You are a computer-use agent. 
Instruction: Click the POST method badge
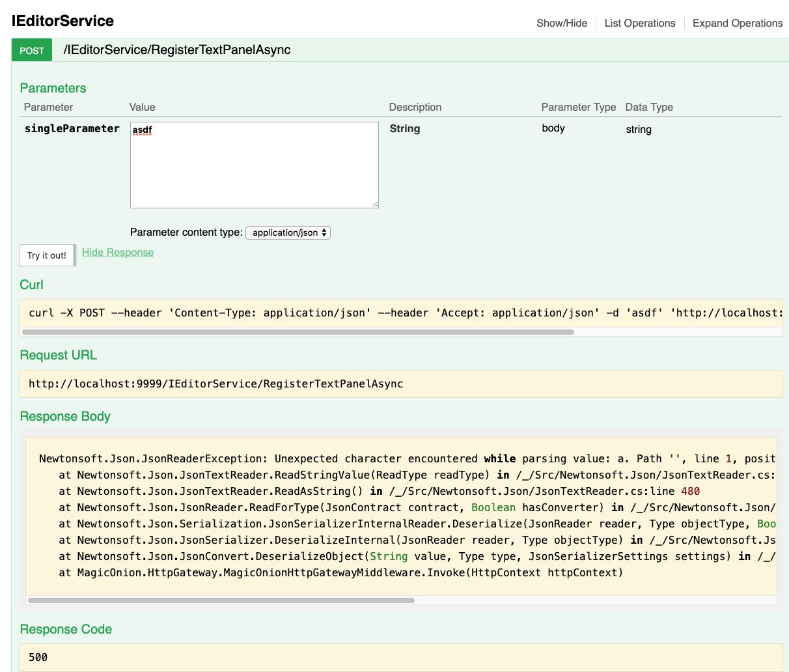pos(31,49)
